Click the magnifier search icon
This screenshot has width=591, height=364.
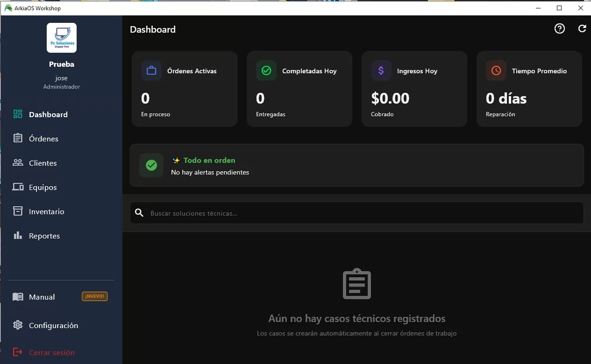click(x=139, y=213)
